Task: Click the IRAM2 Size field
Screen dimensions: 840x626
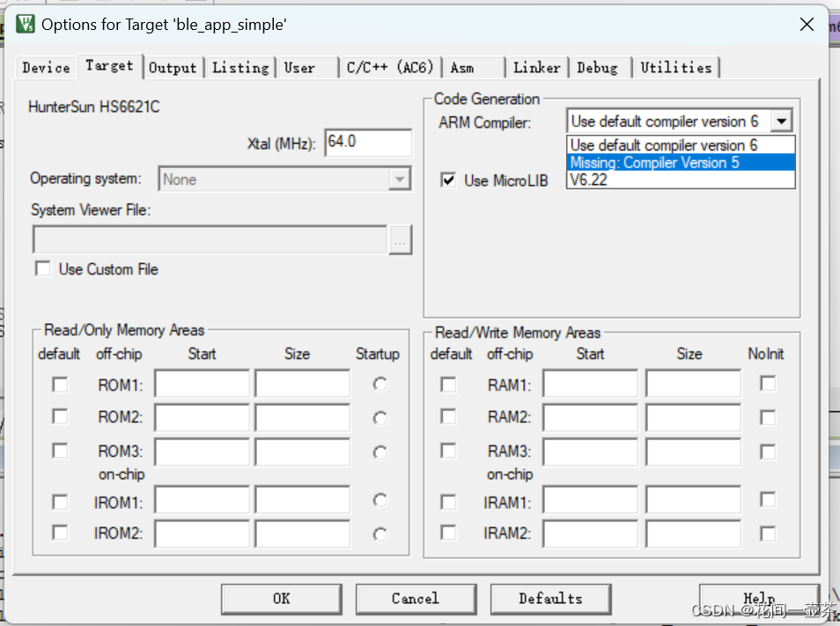Action: (x=693, y=534)
